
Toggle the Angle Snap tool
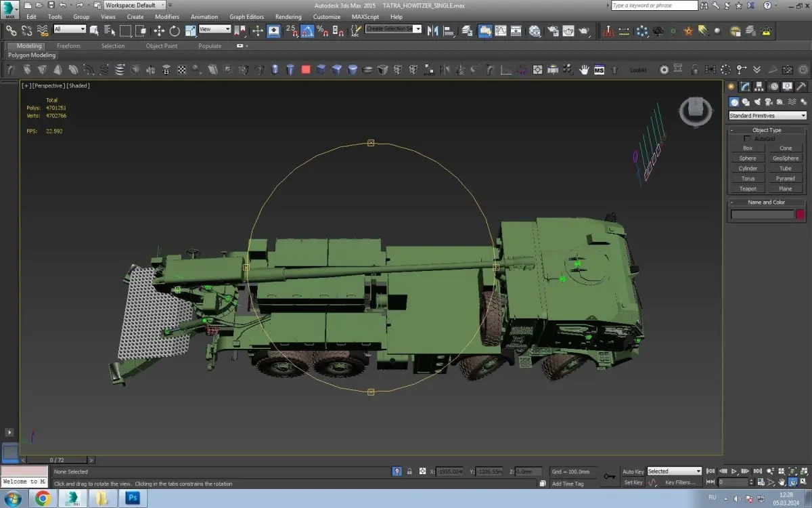pos(307,30)
